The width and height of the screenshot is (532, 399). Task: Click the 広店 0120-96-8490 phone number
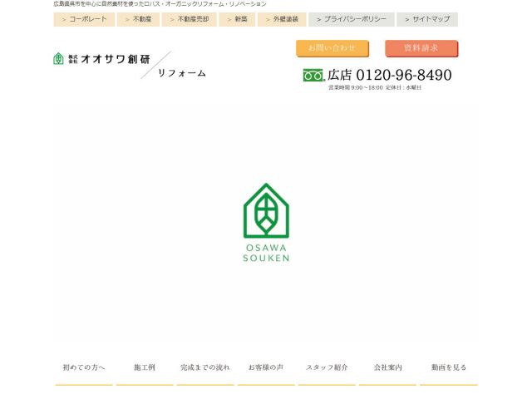(x=389, y=76)
